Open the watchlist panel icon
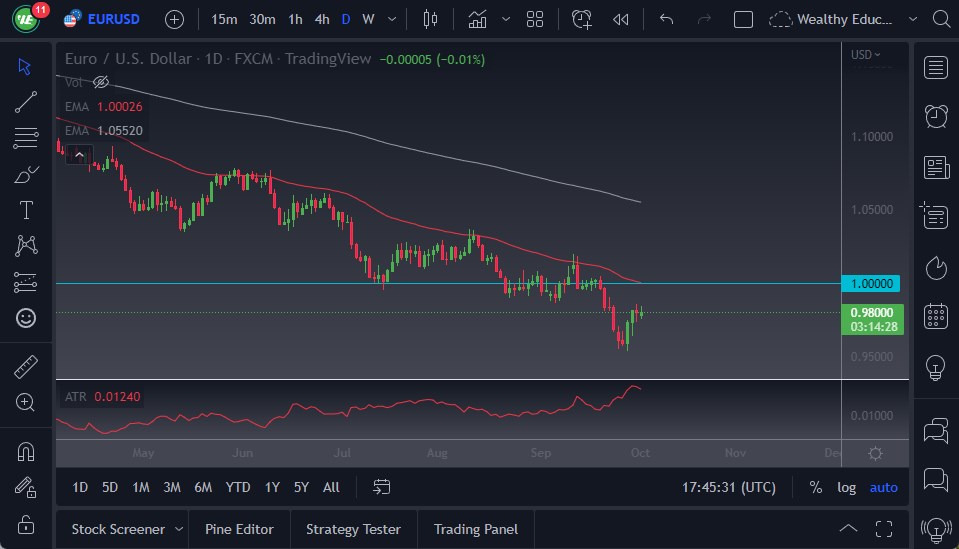The width and height of the screenshot is (959, 549). click(x=936, y=67)
